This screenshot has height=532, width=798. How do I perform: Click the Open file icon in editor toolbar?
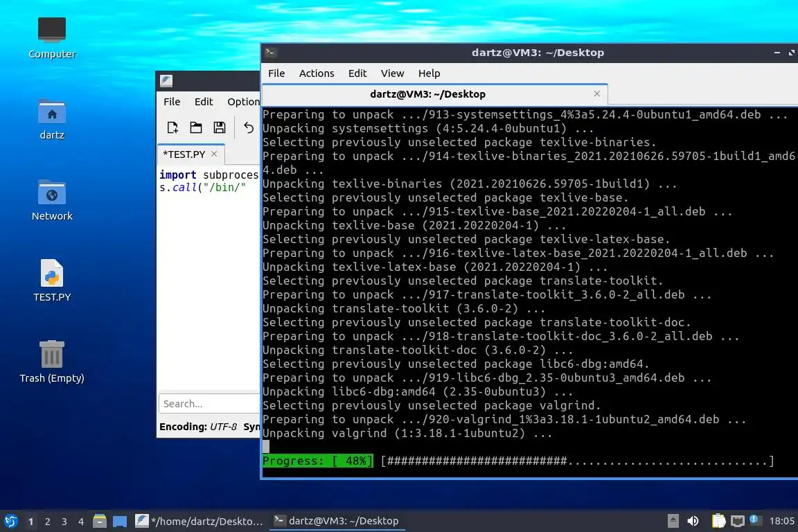click(x=196, y=127)
